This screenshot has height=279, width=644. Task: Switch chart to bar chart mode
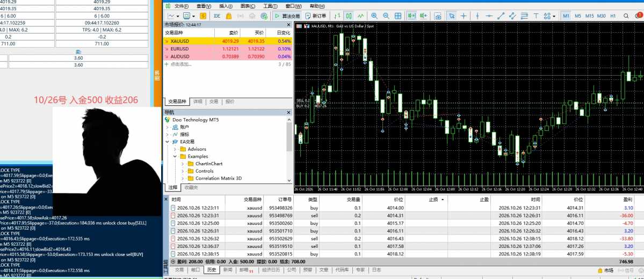(337, 16)
